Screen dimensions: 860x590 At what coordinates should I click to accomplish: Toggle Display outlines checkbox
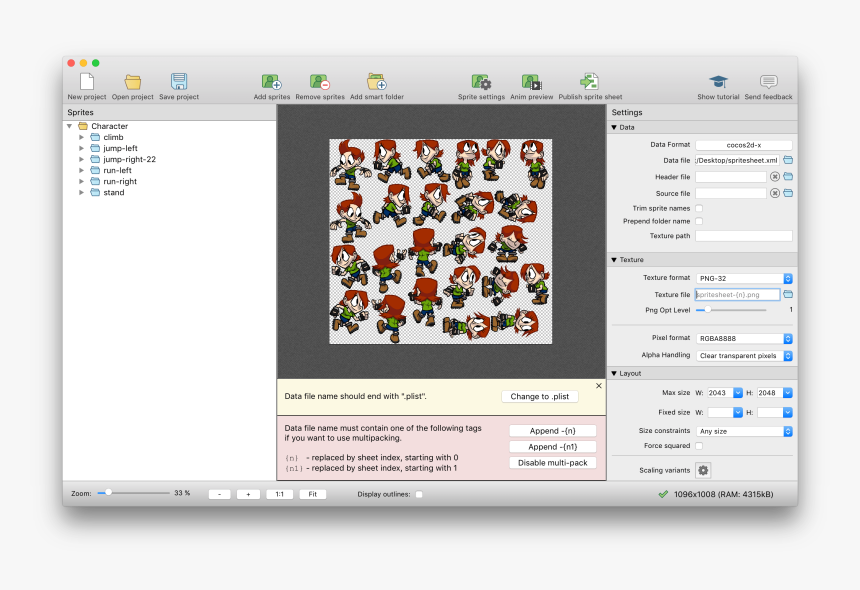pos(419,494)
